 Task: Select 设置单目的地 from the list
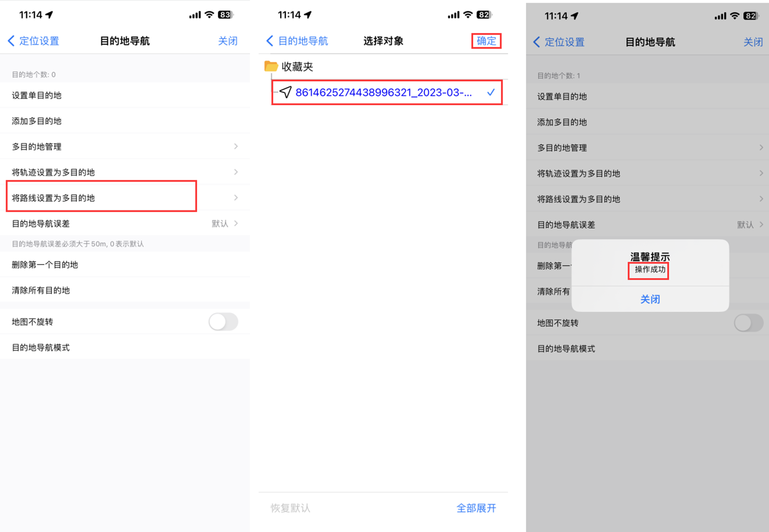(124, 95)
